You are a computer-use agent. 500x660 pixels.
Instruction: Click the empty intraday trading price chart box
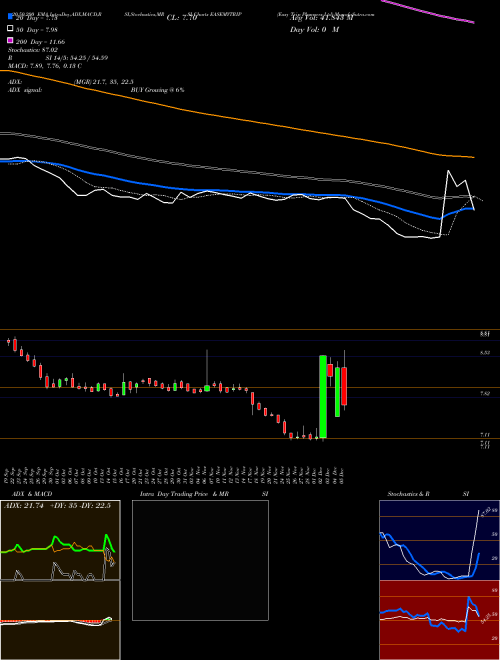pyautogui.click(x=200, y=560)
